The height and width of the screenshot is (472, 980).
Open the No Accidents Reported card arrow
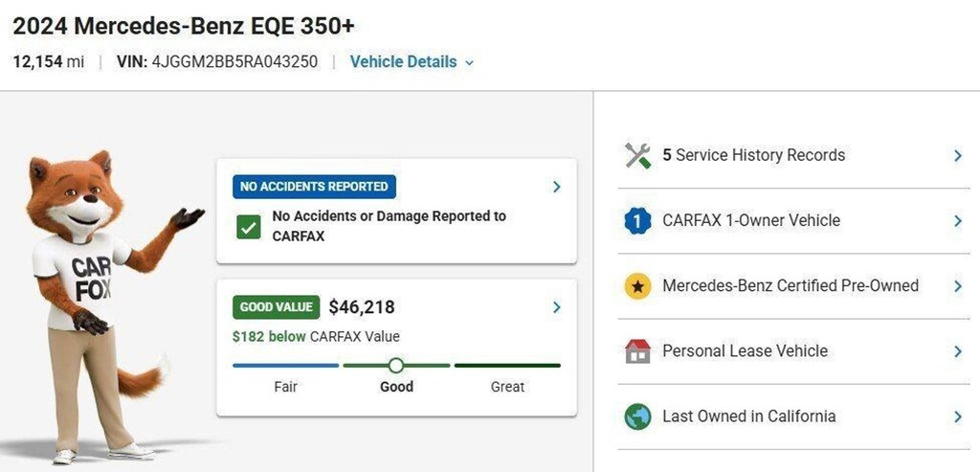click(x=557, y=187)
